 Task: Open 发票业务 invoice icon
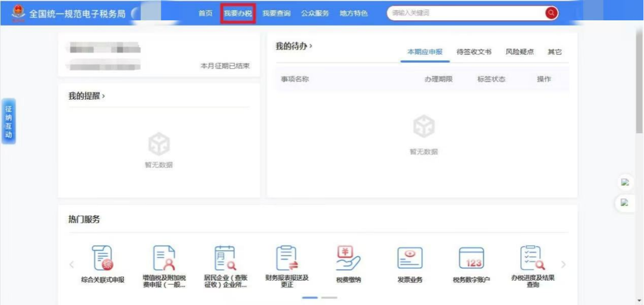point(410,258)
